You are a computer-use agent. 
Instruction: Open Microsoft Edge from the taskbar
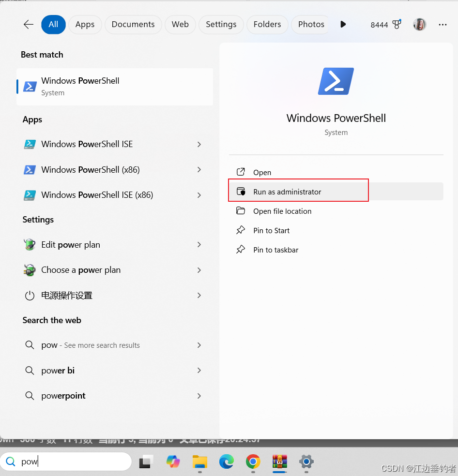coord(227,461)
